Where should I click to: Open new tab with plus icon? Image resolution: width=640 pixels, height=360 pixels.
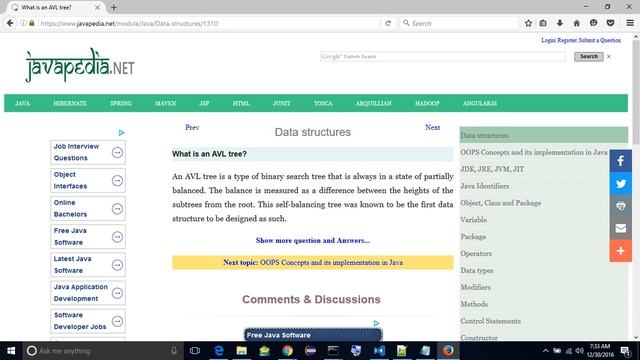[114, 7]
